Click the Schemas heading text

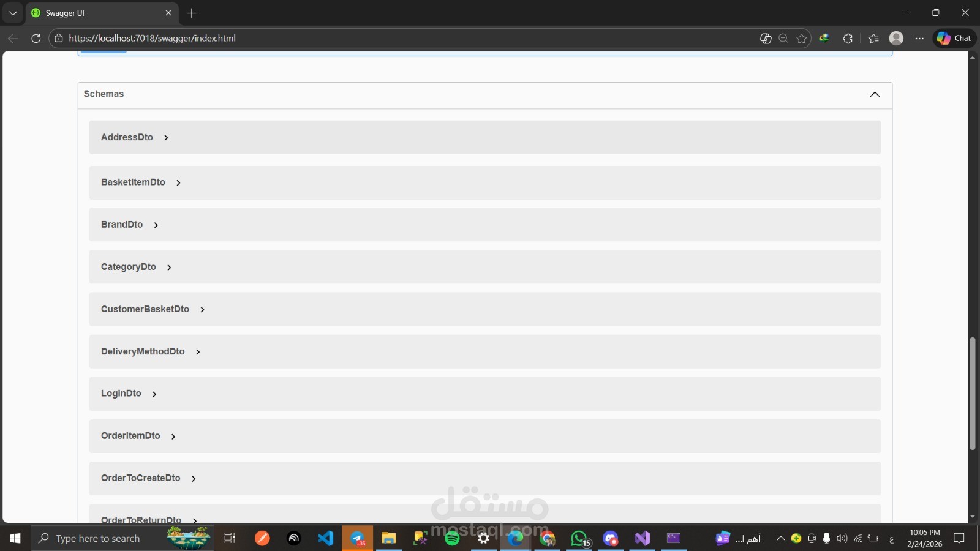(x=104, y=94)
